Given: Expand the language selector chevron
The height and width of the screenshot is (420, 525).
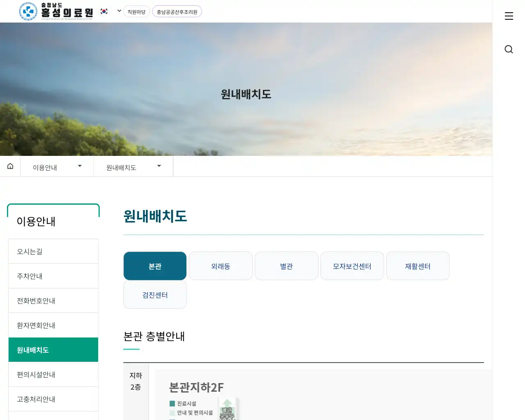Looking at the screenshot, I should 119,11.
